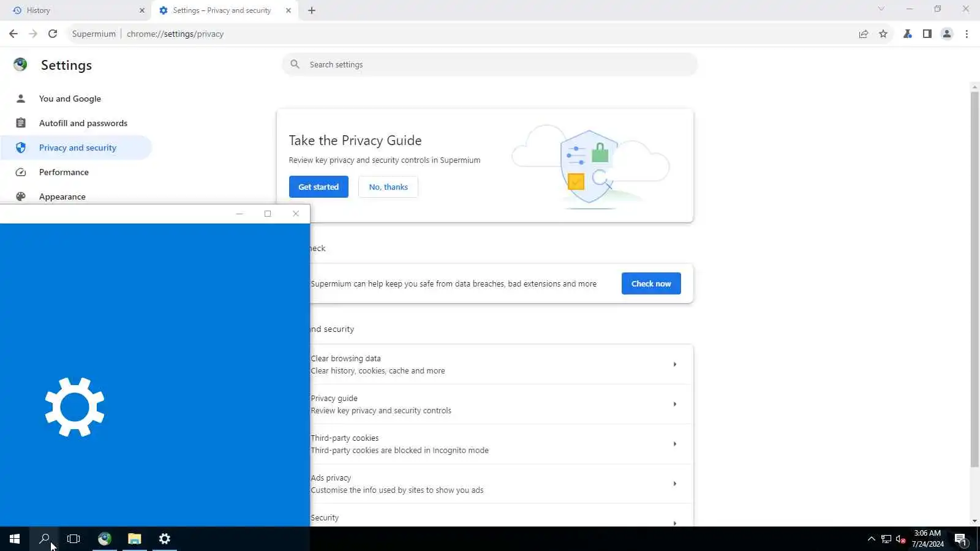The image size is (980, 551).
Task: Minimize the Supermium browser window
Action: pyautogui.click(x=910, y=9)
